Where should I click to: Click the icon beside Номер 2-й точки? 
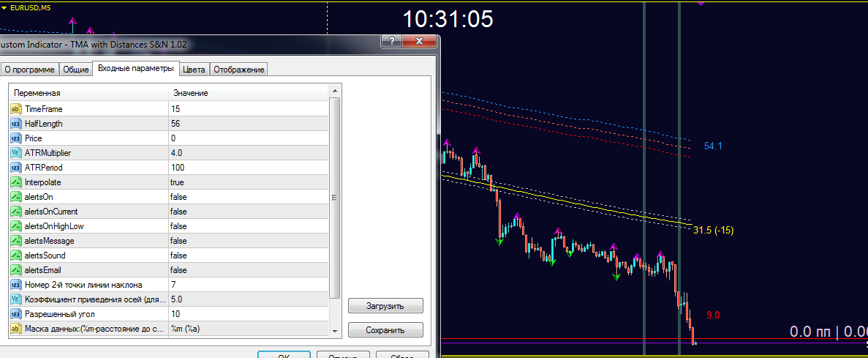15,285
